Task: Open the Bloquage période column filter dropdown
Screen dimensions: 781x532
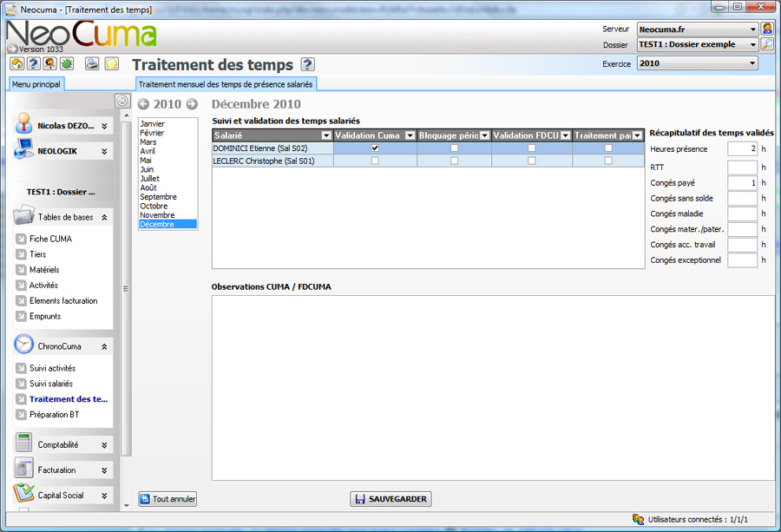Action: tap(484, 135)
